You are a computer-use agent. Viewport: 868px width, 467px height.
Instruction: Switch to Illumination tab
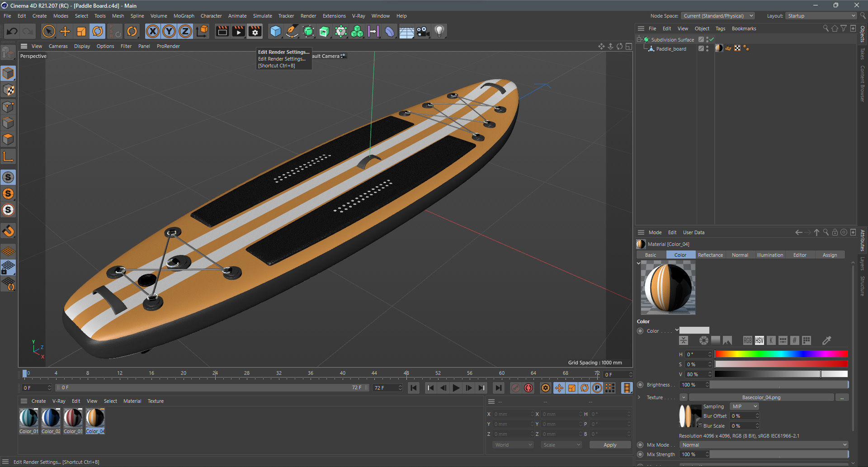click(770, 255)
